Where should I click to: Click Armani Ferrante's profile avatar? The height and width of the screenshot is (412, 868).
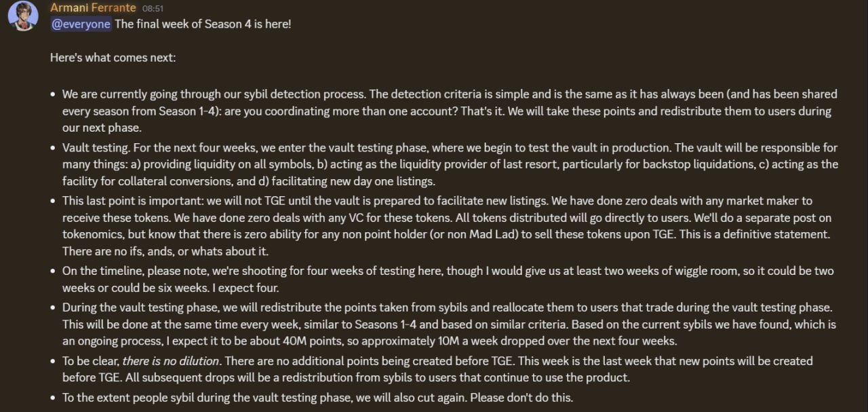(22, 16)
